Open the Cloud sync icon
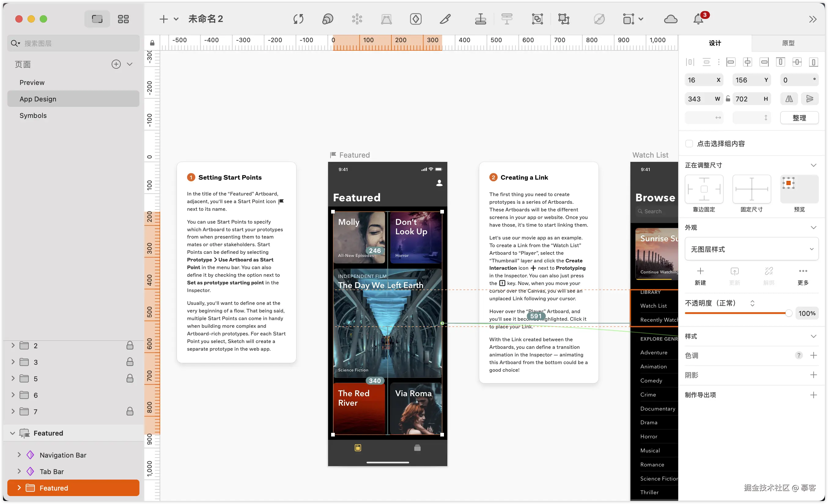The width and height of the screenshot is (828, 504). pyautogui.click(x=671, y=19)
